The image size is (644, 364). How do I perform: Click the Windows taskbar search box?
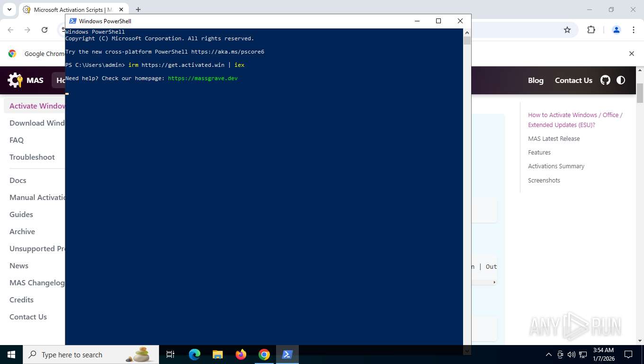pos(91,355)
